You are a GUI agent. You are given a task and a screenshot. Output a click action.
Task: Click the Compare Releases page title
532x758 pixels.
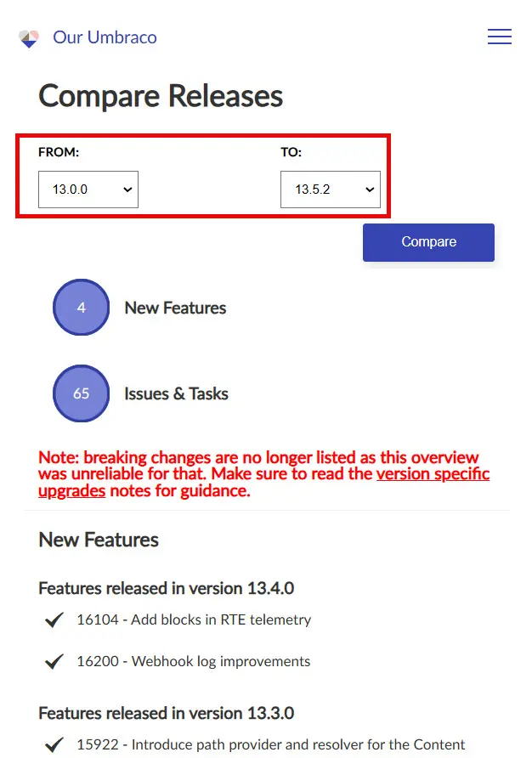point(160,96)
